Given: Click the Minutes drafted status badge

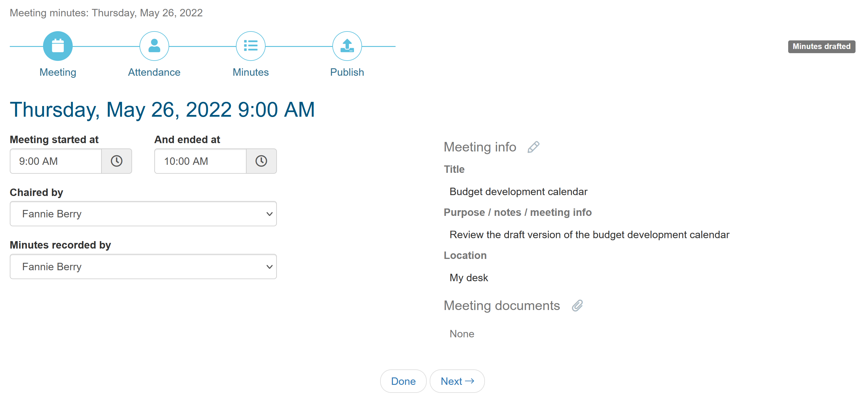Looking at the screenshot, I should point(821,47).
